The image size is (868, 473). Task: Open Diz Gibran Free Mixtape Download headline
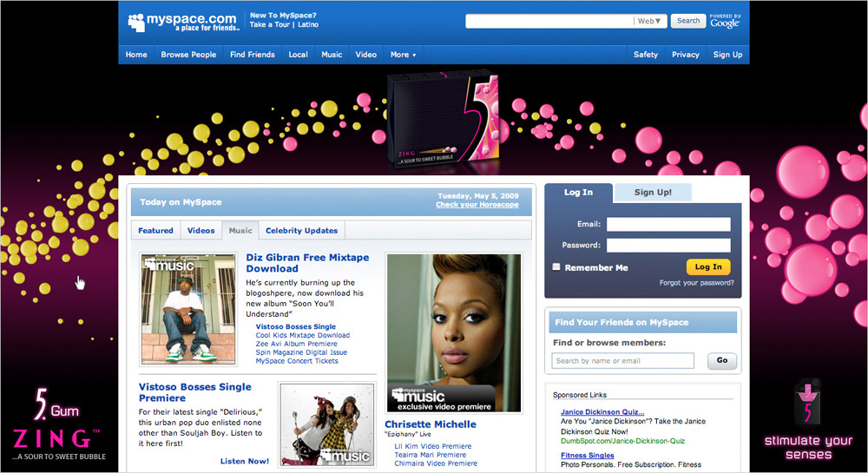click(307, 263)
